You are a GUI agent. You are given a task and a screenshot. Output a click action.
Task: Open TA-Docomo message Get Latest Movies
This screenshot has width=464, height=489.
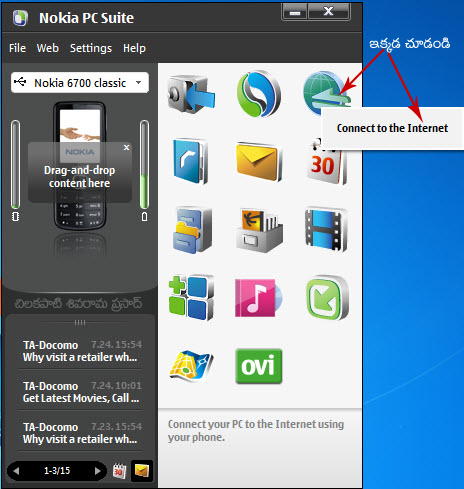pos(80,392)
